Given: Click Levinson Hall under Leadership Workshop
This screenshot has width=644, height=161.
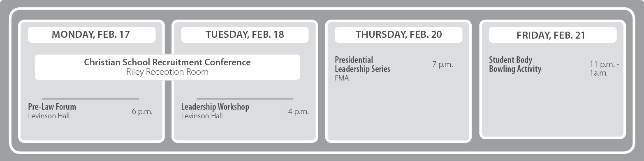Looking at the screenshot, I should pos(202,116).
